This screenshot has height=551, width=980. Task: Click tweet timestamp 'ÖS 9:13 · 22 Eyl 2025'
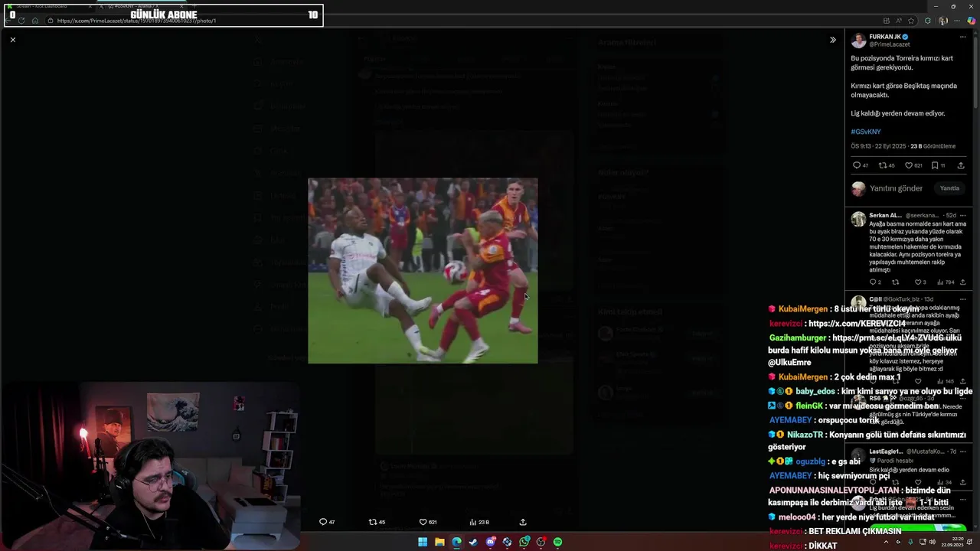click(x=879, y=146)
